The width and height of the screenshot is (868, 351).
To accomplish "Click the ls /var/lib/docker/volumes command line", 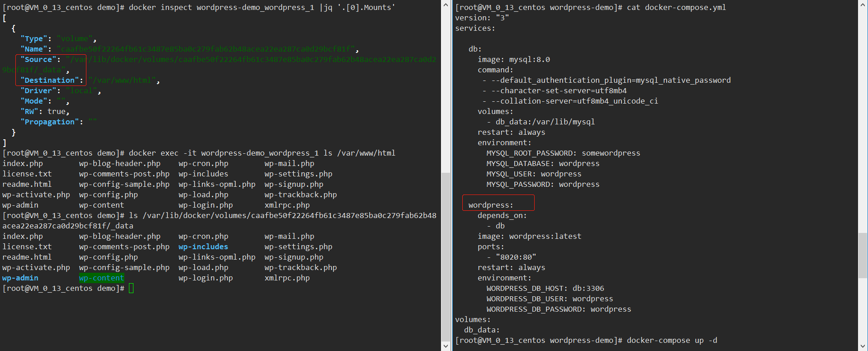I will click(x=219, y=220).
